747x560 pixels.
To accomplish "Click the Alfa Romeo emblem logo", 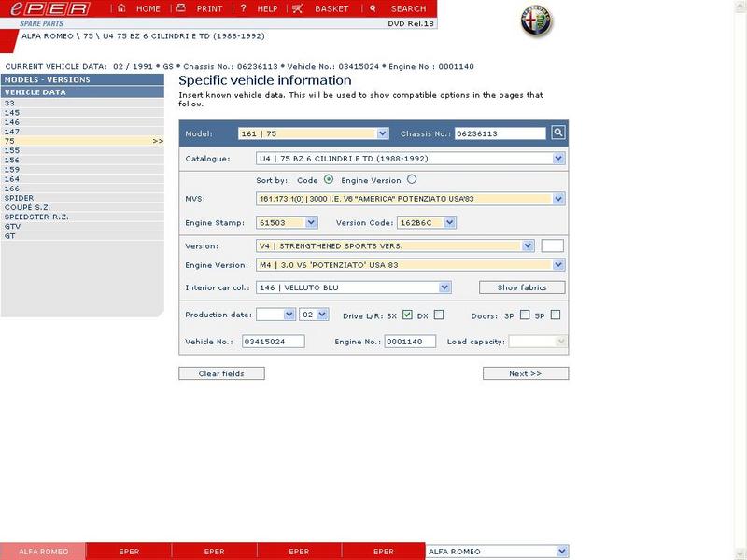I will pyautogui.click(x=536, y=21).
